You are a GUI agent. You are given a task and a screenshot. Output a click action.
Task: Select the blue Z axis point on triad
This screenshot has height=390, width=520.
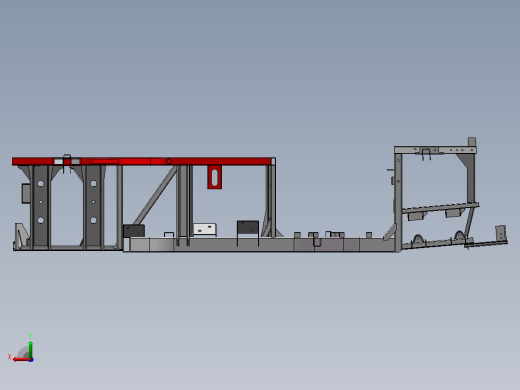pyautogui.click(x=31, y=360)
